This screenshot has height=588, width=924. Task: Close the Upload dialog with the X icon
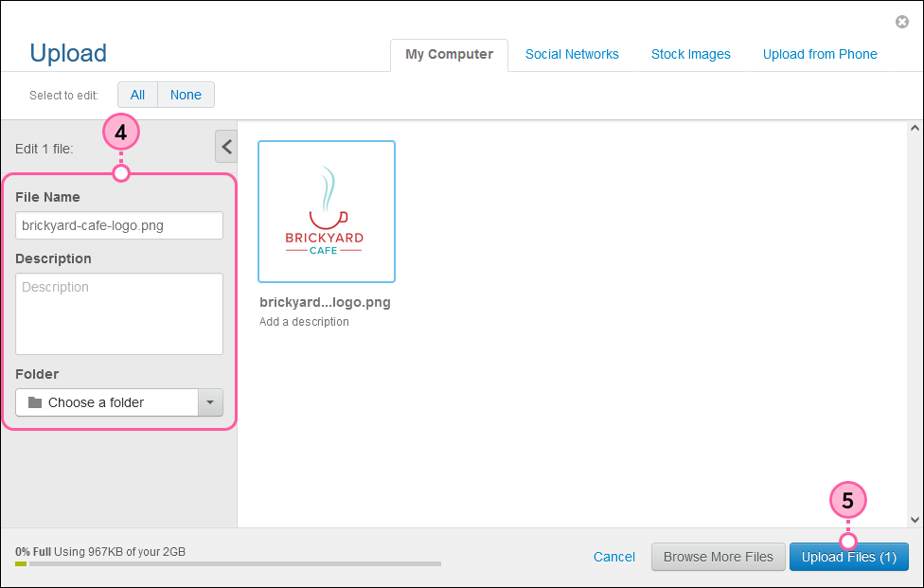pyautogui.click(x=901, y=22)
